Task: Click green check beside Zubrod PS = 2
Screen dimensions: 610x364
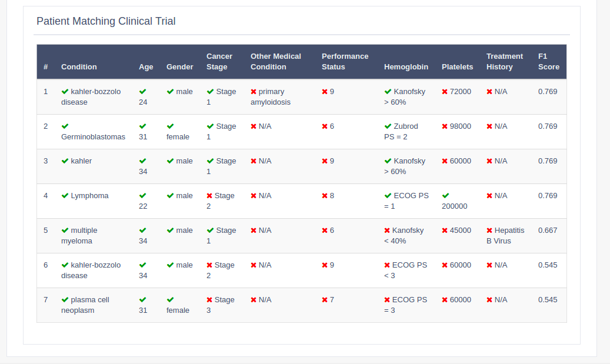Action: pos(388,126)
